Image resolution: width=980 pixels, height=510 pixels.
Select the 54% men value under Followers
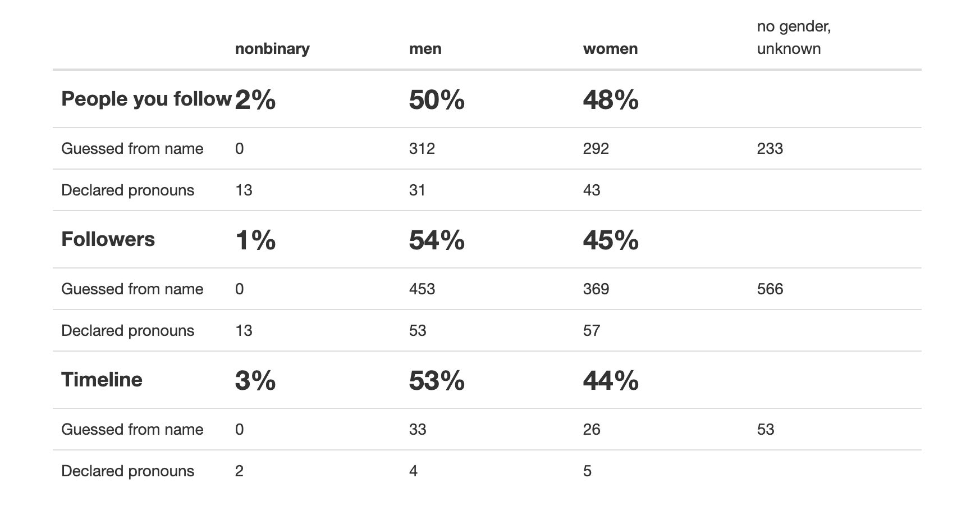(437, 240)
